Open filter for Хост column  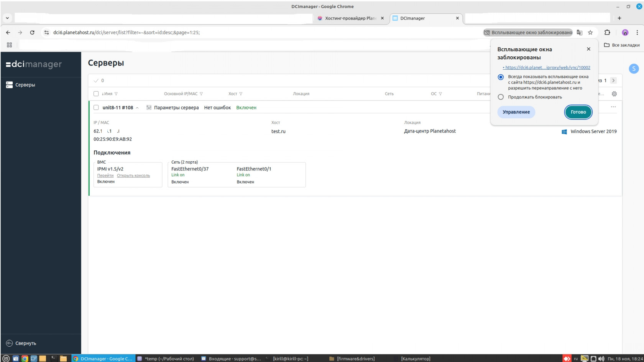click(x=241, y=94)
